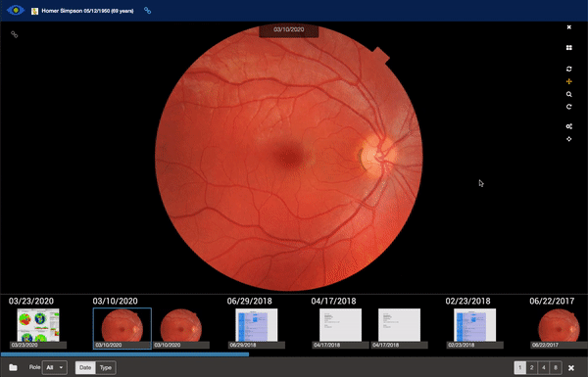Close the image viewer with top X

point(568,27)
